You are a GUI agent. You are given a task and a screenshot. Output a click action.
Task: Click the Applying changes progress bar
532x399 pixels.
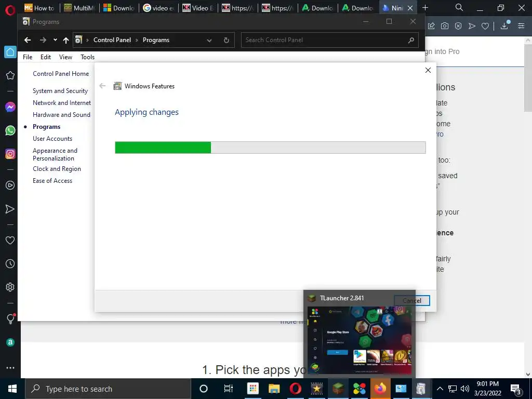(x=270, y=148)
